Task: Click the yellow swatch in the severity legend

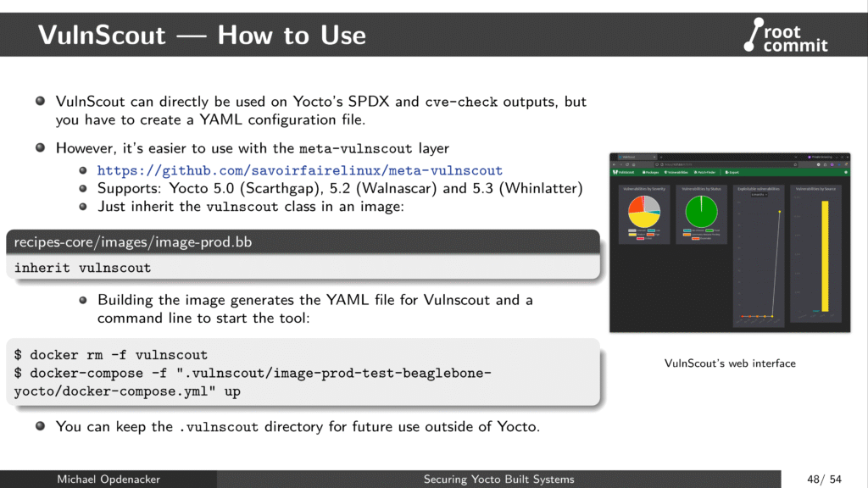Action: click(633, 235)
